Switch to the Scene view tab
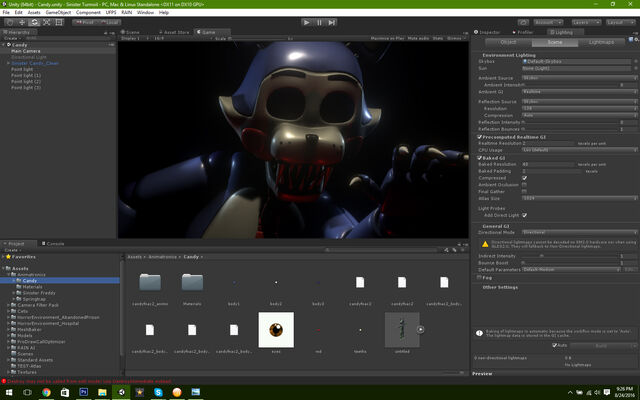640x400 pixels. [x=130, y=32]
